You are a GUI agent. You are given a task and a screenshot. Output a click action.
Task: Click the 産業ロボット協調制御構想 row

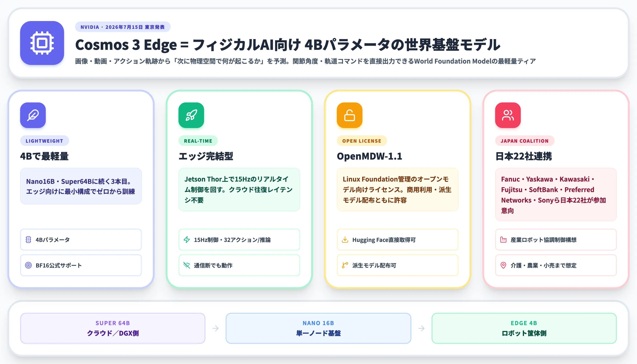pos(556,240)
